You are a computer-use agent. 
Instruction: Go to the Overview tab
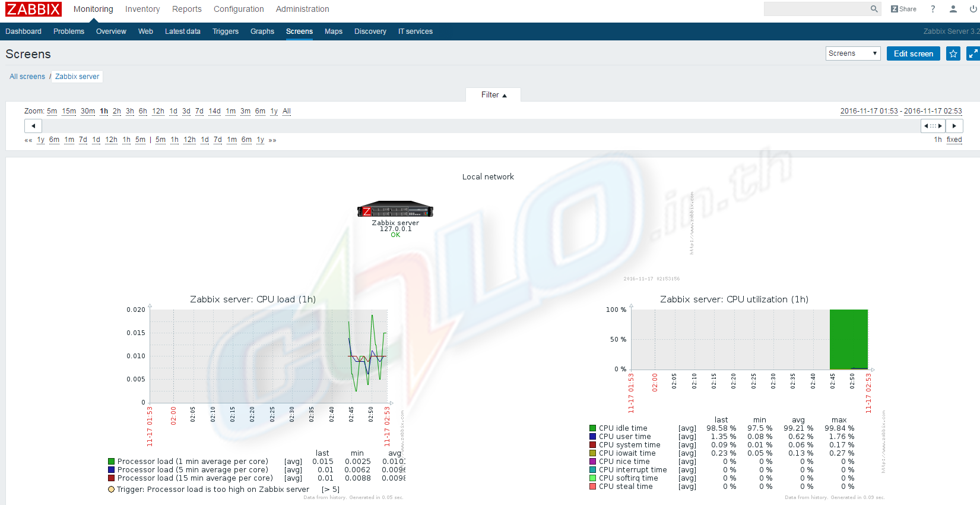tap(111, 31)
